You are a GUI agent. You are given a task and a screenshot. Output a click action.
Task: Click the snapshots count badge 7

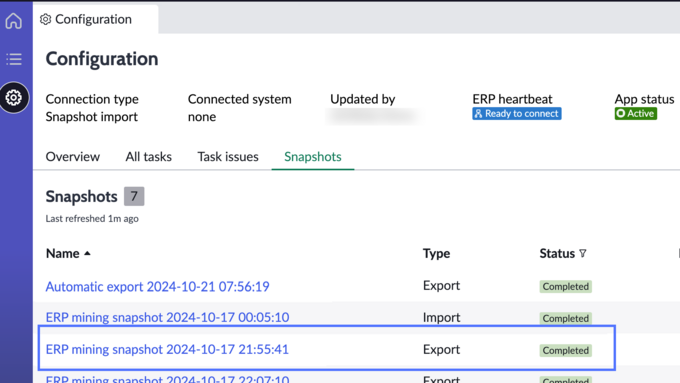point(134,196)
